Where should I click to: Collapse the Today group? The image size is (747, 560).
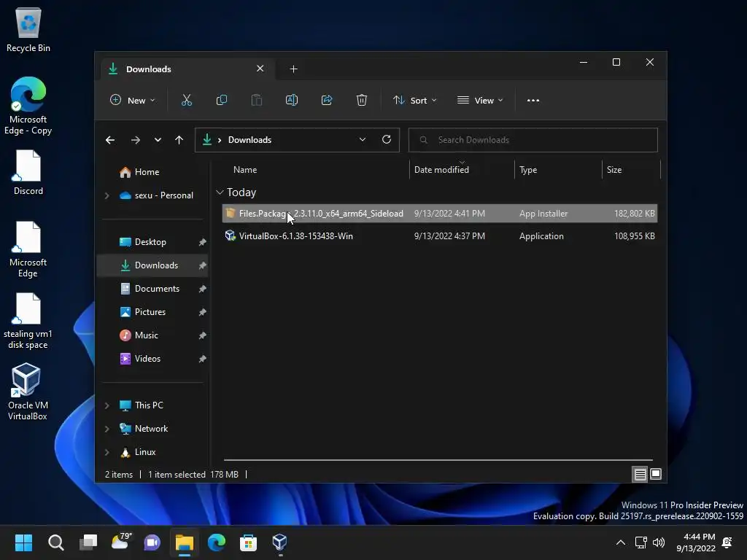[220, 192]
